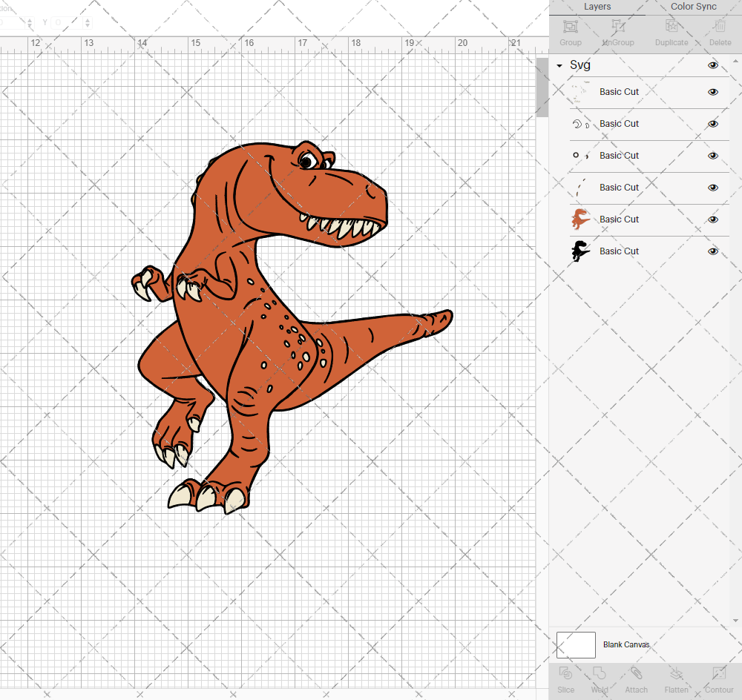742x700 pixels.
Task: Hide the black silhouette Basic Cut layer
Action: (x=712, y=251)
